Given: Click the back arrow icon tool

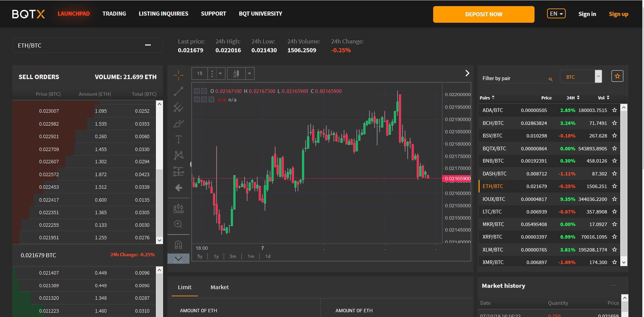Looking at the screenshot, I should click(179, 188).
